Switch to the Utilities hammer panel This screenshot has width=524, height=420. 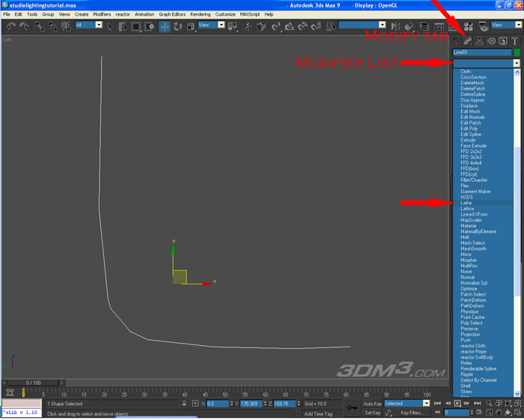point(516,40)
